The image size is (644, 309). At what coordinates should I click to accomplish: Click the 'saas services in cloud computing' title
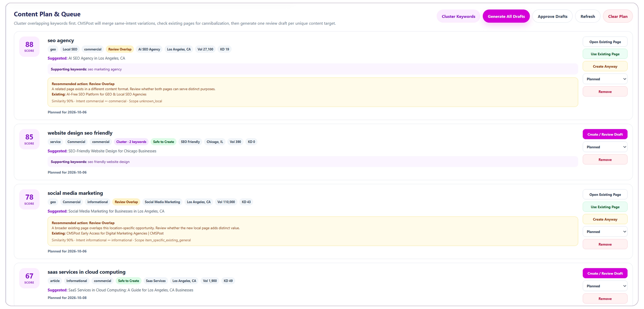tap(86, 272)
